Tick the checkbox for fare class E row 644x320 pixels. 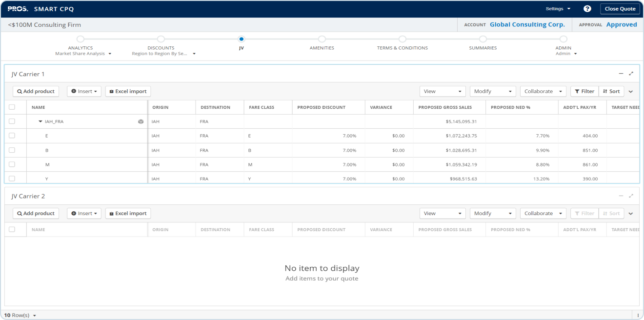tap(12, 136)
